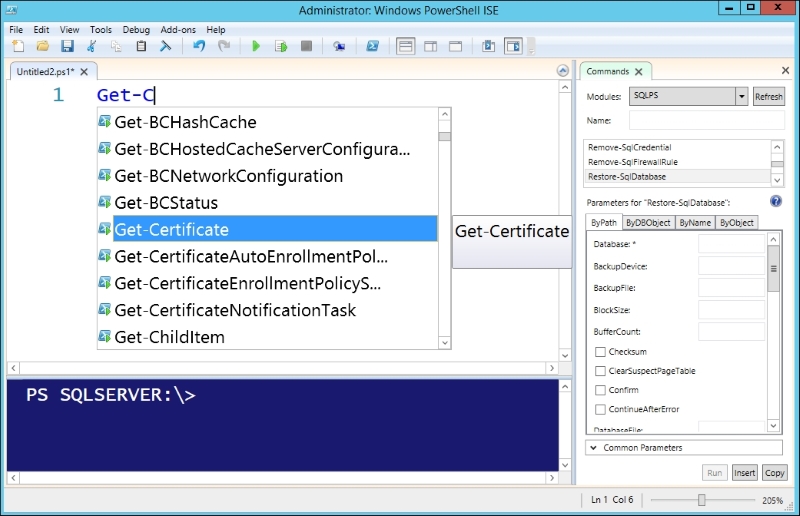Open the View menu

click(69, 30)
